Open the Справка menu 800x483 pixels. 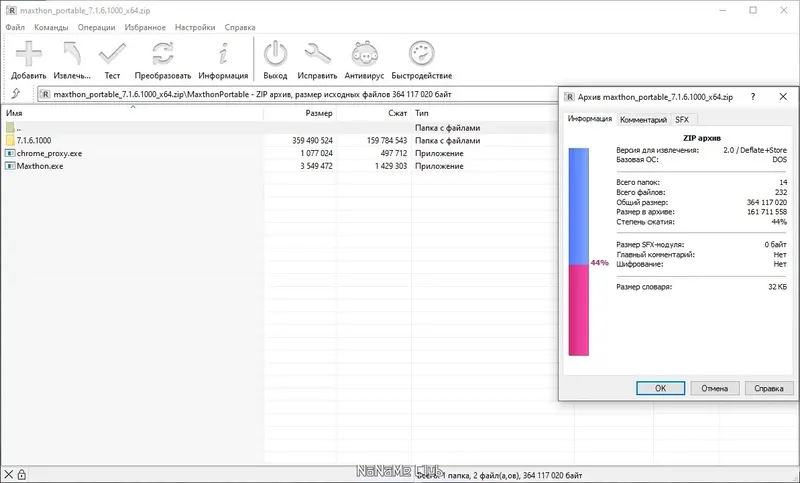click(x=240, y=27)
